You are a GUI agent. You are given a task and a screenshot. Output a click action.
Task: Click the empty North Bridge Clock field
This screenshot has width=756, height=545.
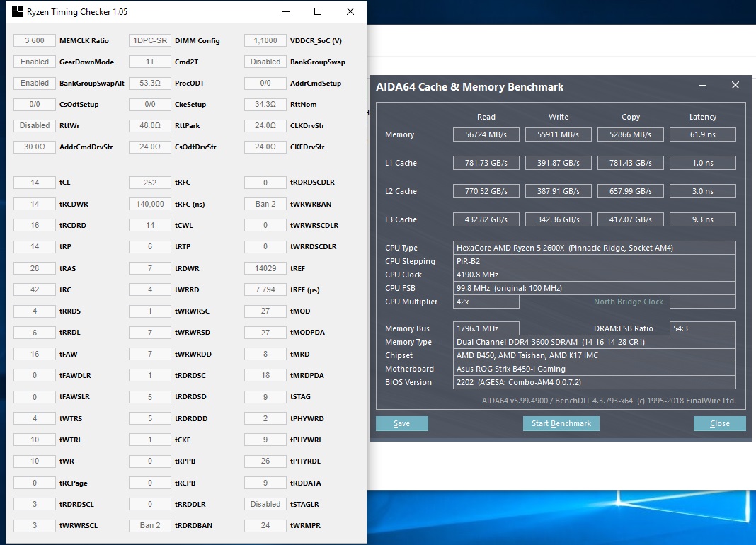702,302
